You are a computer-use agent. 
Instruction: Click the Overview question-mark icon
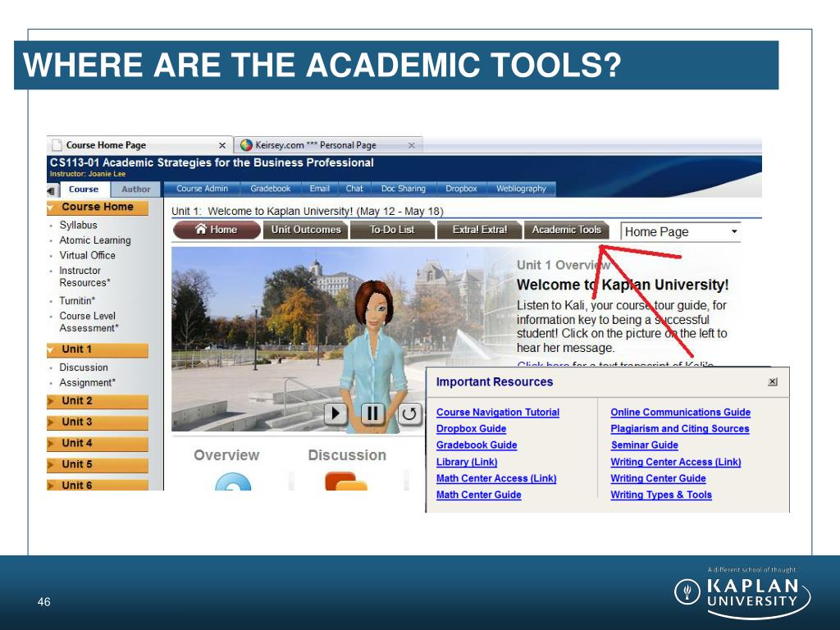tap(233, 482)
